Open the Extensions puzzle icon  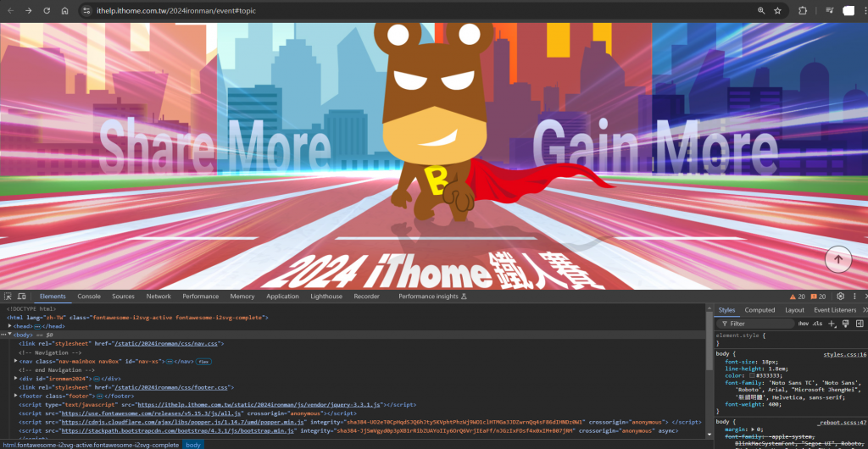[x=803, y=10]
